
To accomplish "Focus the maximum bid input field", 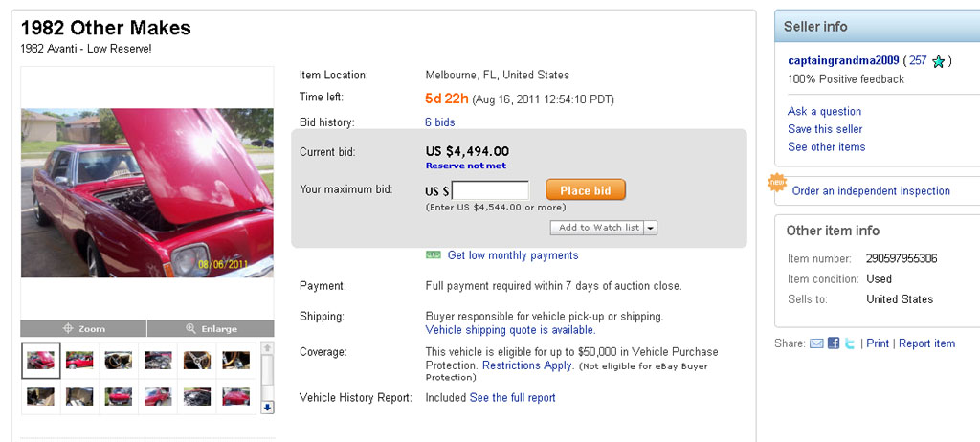I will click(x=490, y=190).
